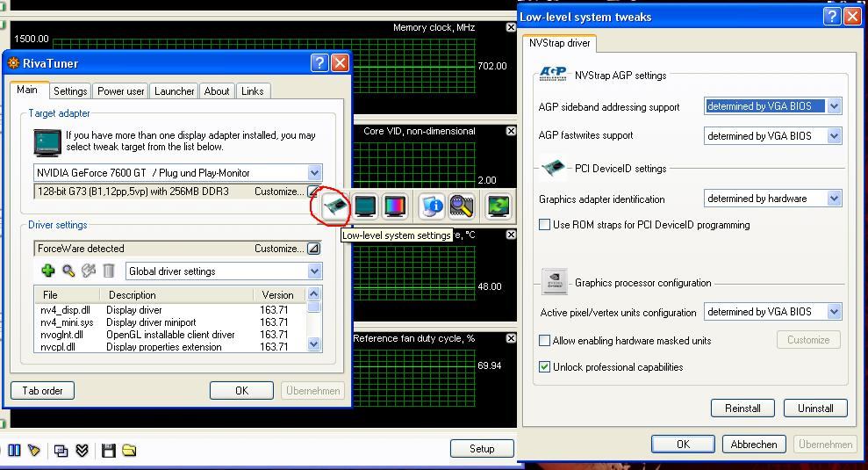Click the floppy disk save icon

[109, 451]
